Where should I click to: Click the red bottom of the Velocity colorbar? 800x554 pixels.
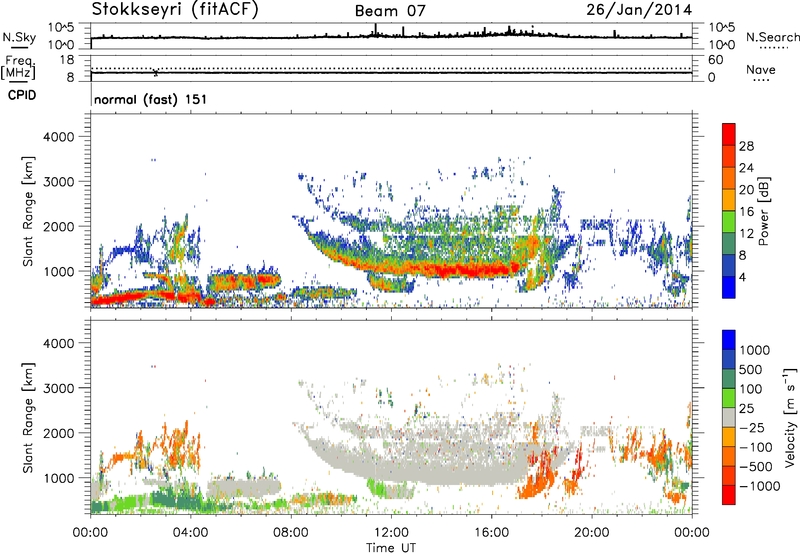728,495
